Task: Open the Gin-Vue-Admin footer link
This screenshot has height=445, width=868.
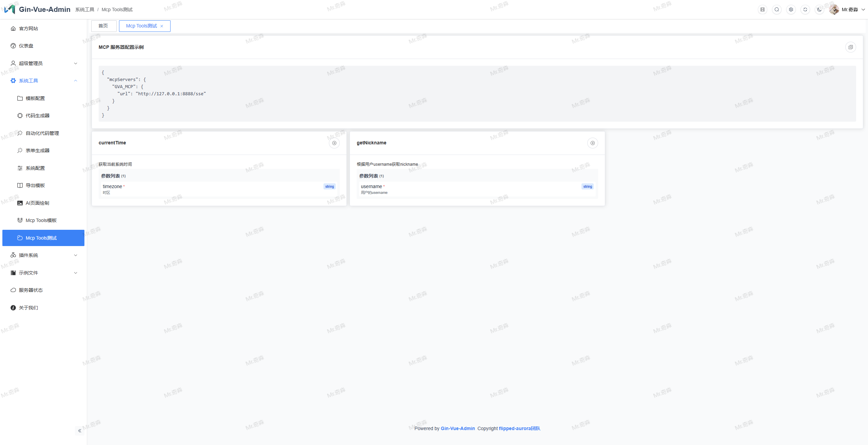Action: (457, 428)
